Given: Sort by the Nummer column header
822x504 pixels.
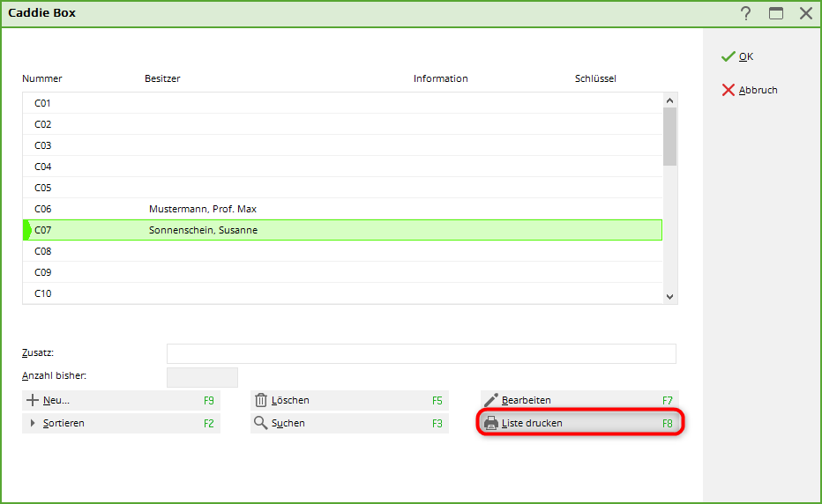Looking at the screenshot, I should pos(42,78).
